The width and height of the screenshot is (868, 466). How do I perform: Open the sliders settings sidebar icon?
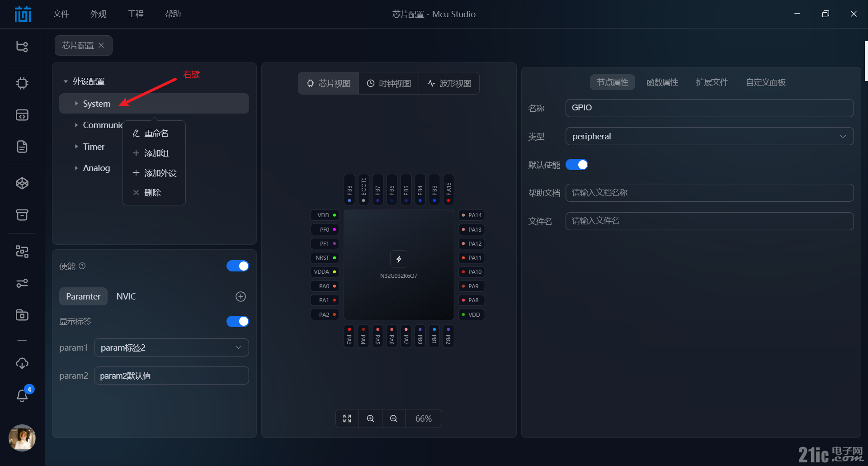click(22, 283)
